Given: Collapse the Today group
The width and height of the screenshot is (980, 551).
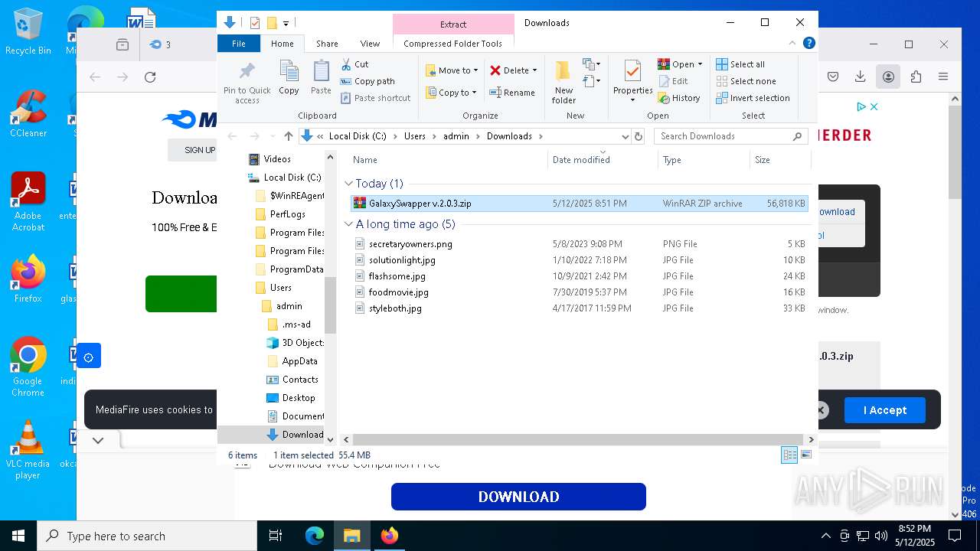Looking at the screenshot, I should pyautogui.click(x=348, y=184).
